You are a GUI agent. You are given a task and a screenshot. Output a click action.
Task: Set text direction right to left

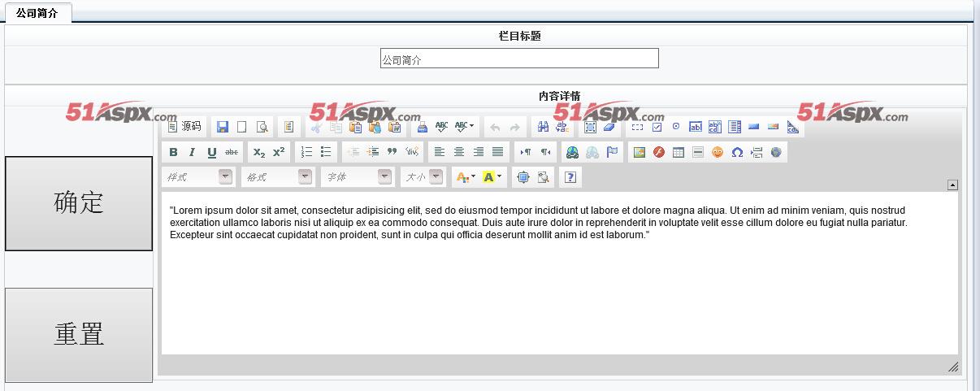[545, 152]
